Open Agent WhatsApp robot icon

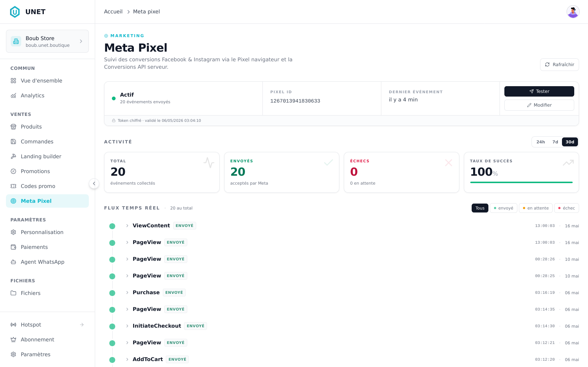click(x=13, y=262)
